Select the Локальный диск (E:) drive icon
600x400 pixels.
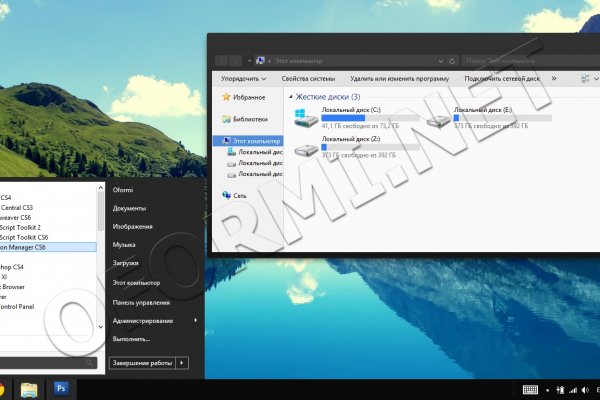click(439, 120)
